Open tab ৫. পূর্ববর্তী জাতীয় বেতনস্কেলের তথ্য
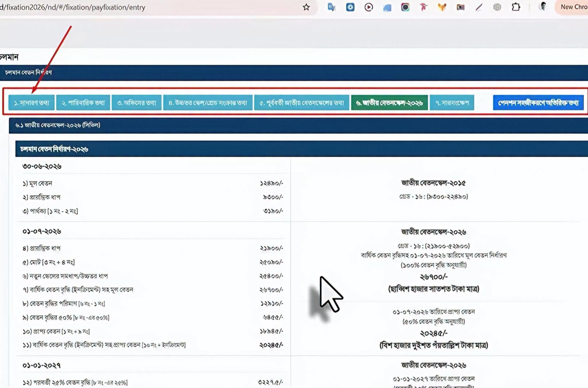 301,103
